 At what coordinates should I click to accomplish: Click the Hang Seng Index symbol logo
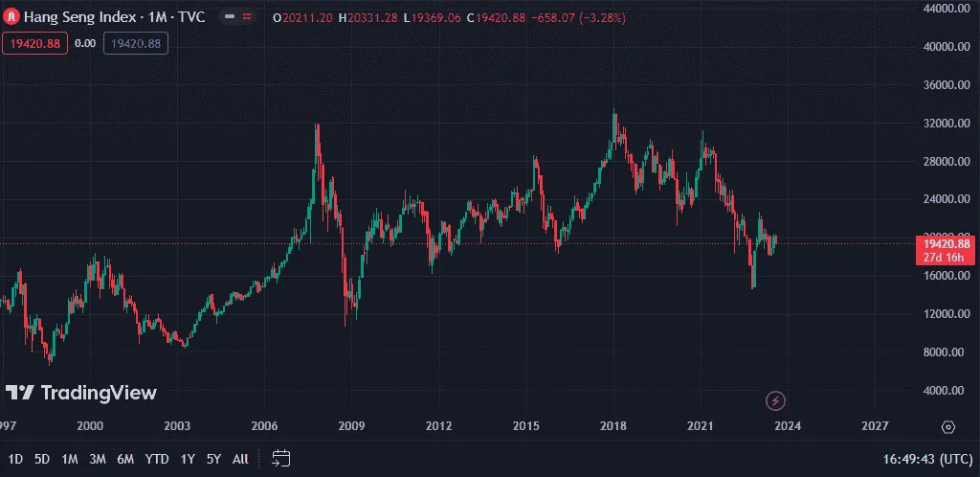pos(12,17)
